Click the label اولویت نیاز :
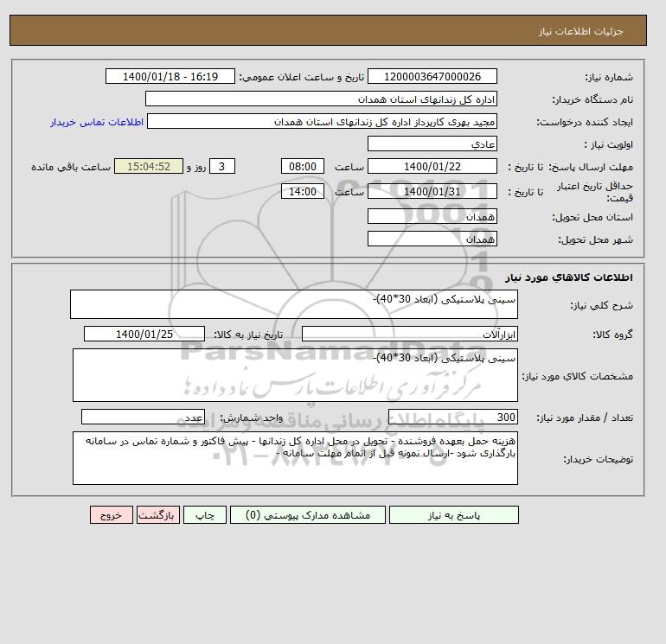This screenshot has width=666, height=644. tap(608, 144)
